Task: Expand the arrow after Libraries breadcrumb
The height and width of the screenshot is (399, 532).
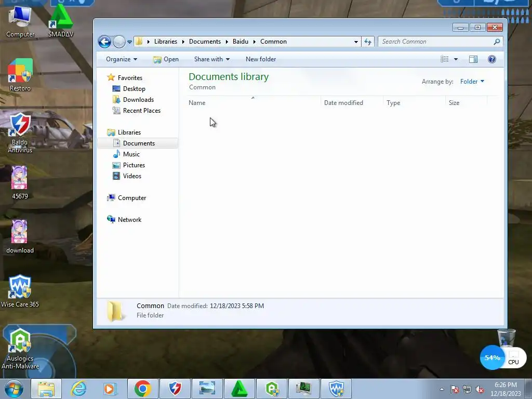Action: click(x=183, y=42)
